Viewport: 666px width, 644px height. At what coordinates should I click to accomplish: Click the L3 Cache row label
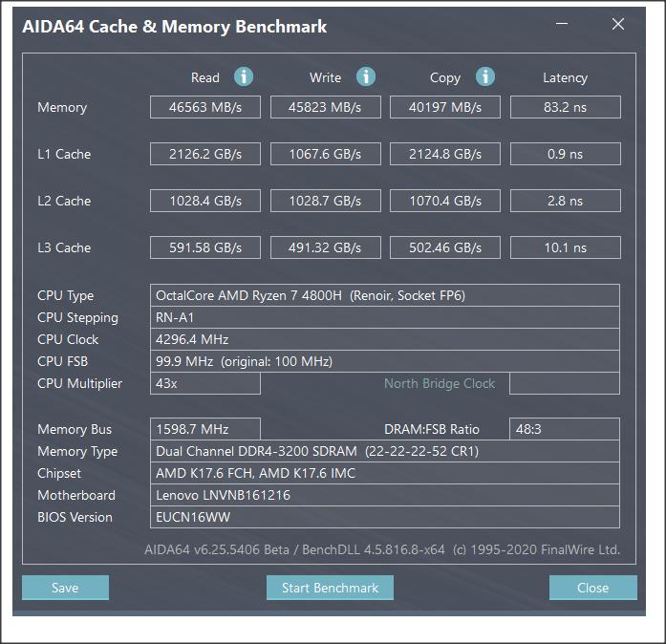pyautogui.click(x=64, y=247)
